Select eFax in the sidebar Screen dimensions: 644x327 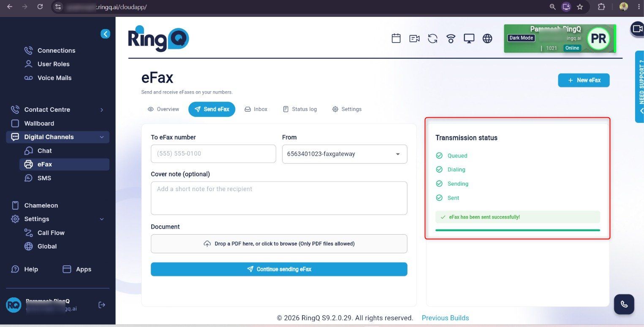pos(64,165)
